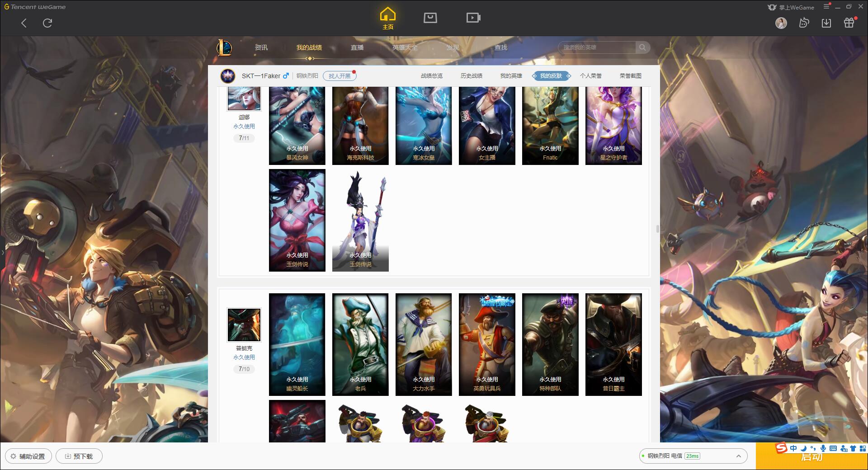Open the Sogou voice input microphone

[x=823, y=448]
